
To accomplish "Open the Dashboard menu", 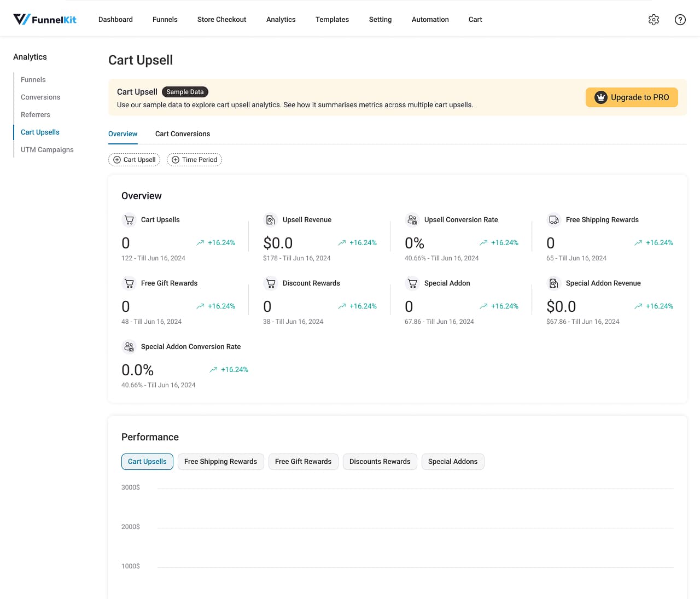I will (x=115, y=20).
